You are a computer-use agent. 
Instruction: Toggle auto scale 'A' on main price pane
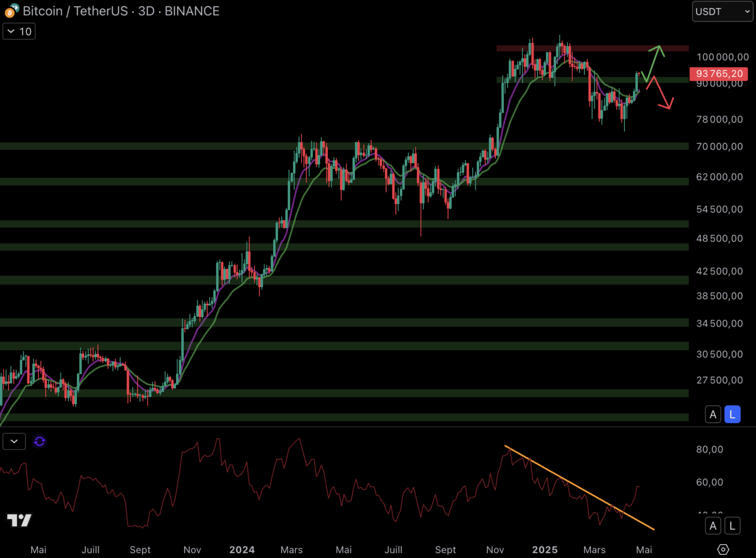pos(713,414)
